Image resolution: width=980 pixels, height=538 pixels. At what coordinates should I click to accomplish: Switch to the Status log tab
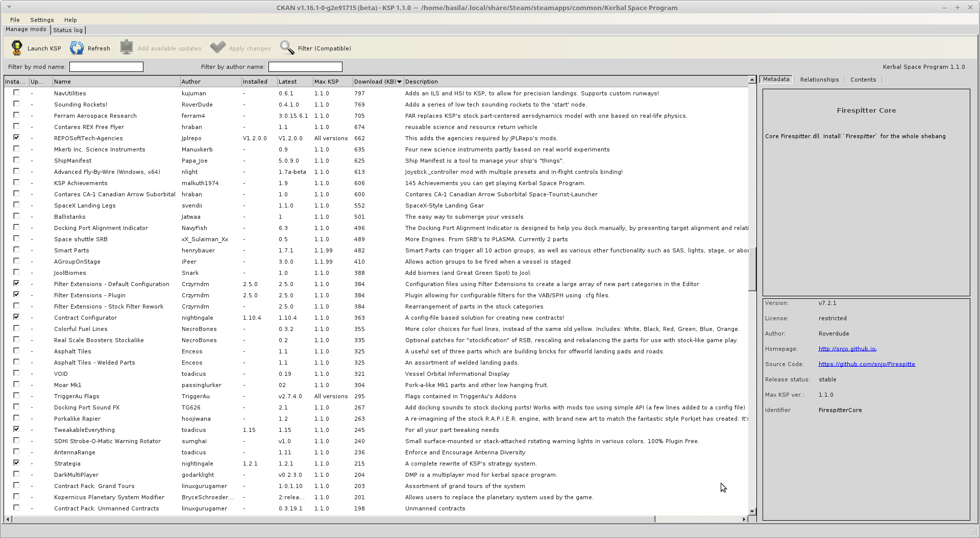68,30
